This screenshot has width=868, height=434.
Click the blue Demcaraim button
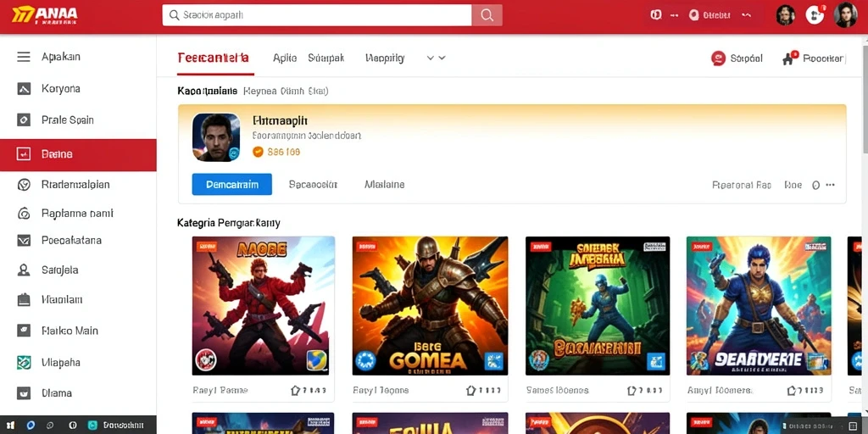(232, 184)
